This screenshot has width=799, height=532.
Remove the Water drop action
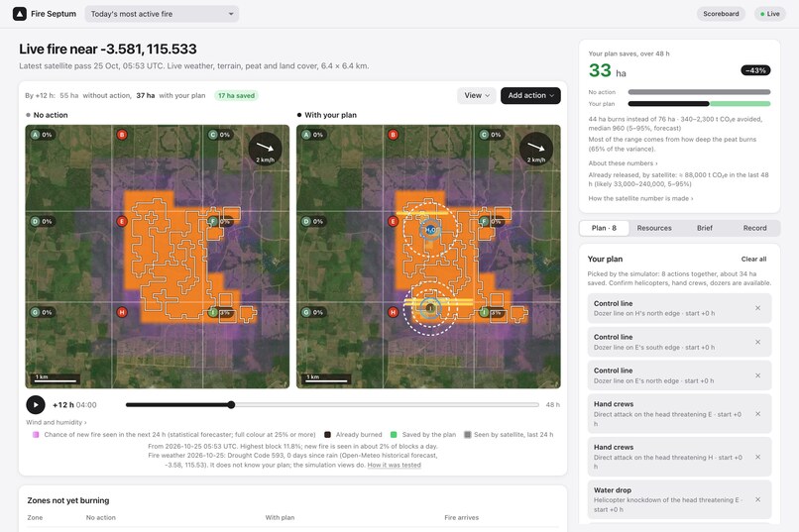757,499
